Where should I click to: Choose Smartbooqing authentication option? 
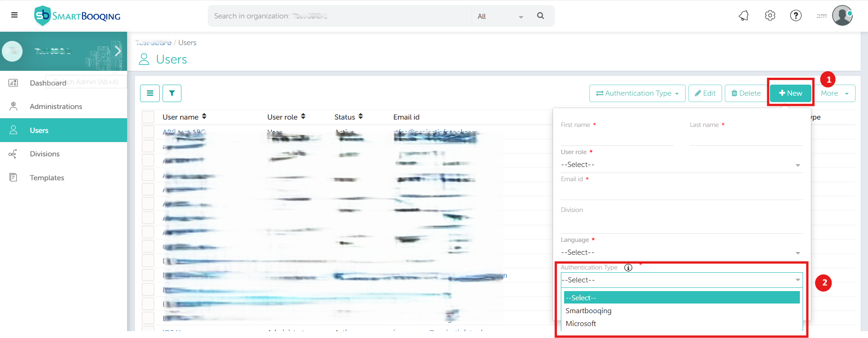[x=588, y=311]
